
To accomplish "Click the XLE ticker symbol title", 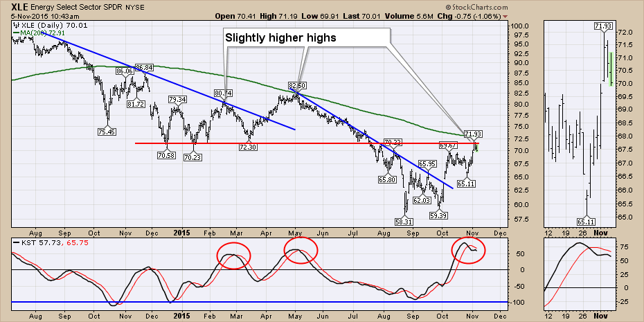I will click(19, 8).
